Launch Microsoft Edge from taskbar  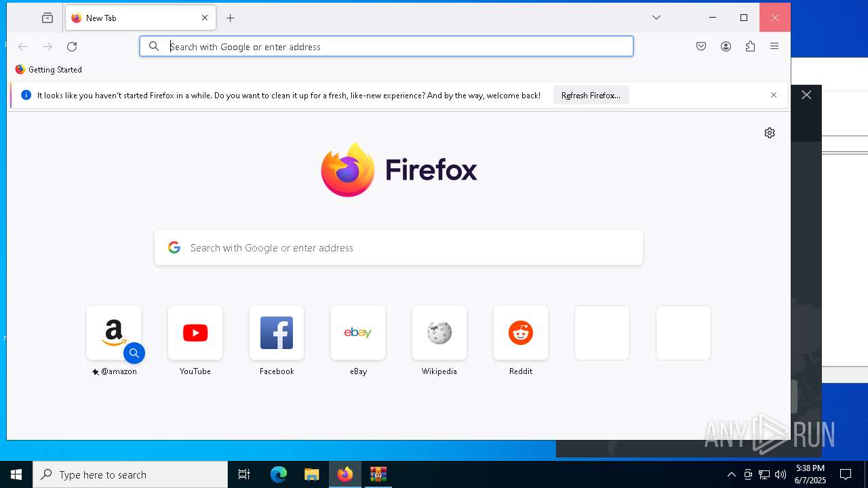click(x=279, y=474)
